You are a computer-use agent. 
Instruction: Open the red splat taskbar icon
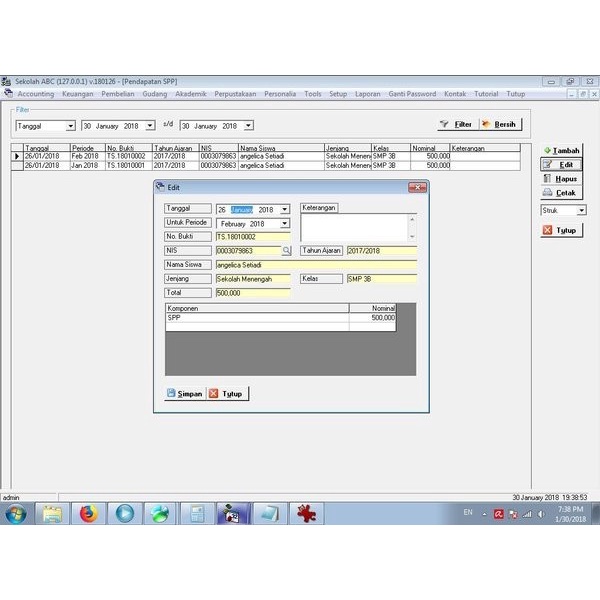307,514
